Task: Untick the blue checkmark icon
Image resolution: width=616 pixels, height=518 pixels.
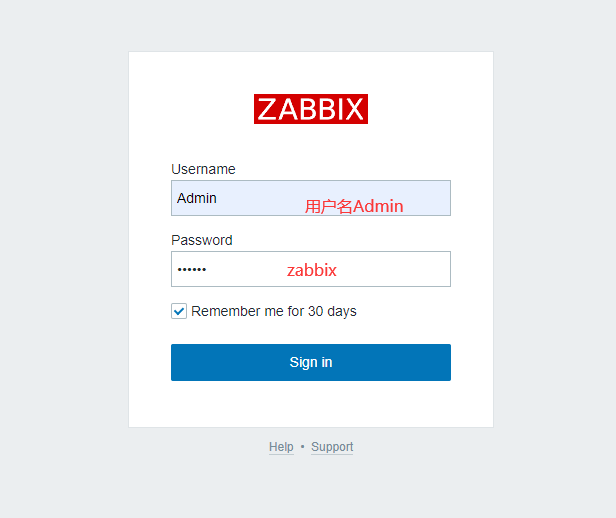Action: (x=179, y=311)
